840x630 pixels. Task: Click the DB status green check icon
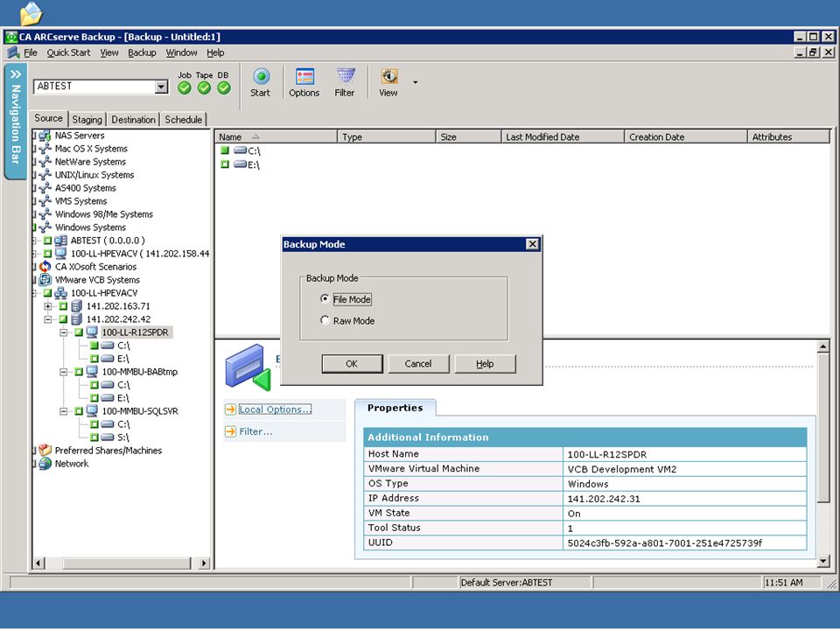[x=224, y=87]
